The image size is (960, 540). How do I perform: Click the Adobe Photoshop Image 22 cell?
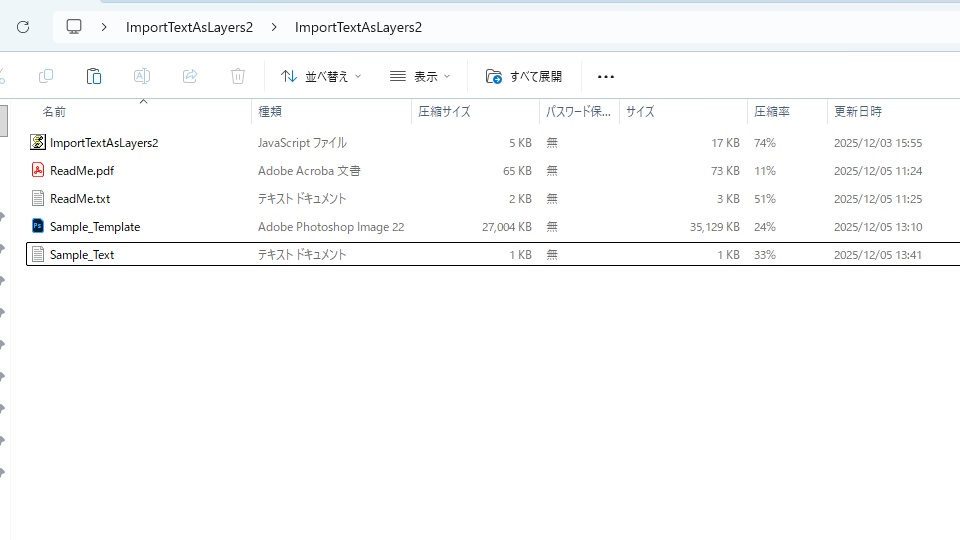331,227
